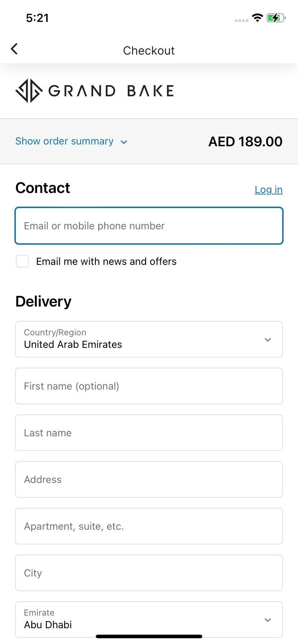Click the First name (optional) field
Screen dimensions: 298x644
click(149, 386)
